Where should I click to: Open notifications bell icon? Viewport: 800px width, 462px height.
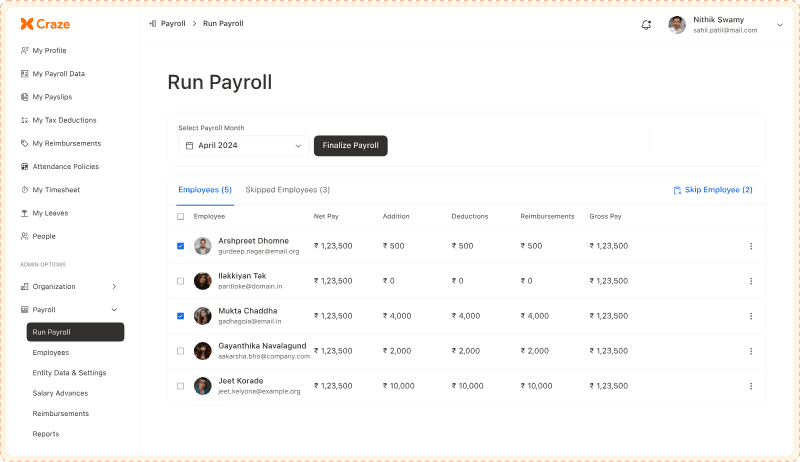646,24
